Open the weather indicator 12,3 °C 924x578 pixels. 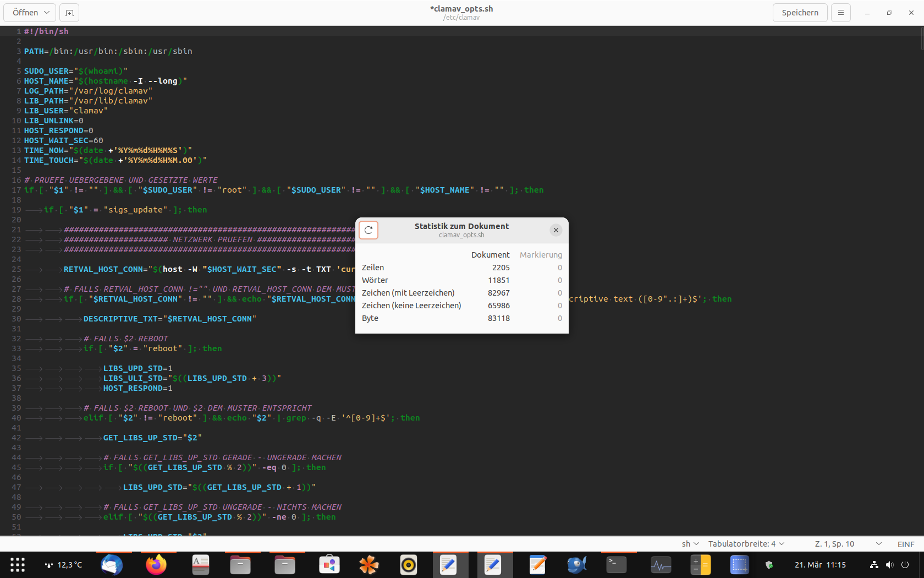pyautogui.click(x=64, y=565)
